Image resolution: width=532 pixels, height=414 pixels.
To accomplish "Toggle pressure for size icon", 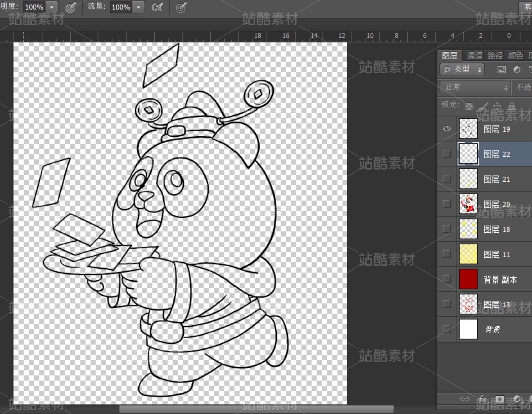I will [x=181, y=7].
